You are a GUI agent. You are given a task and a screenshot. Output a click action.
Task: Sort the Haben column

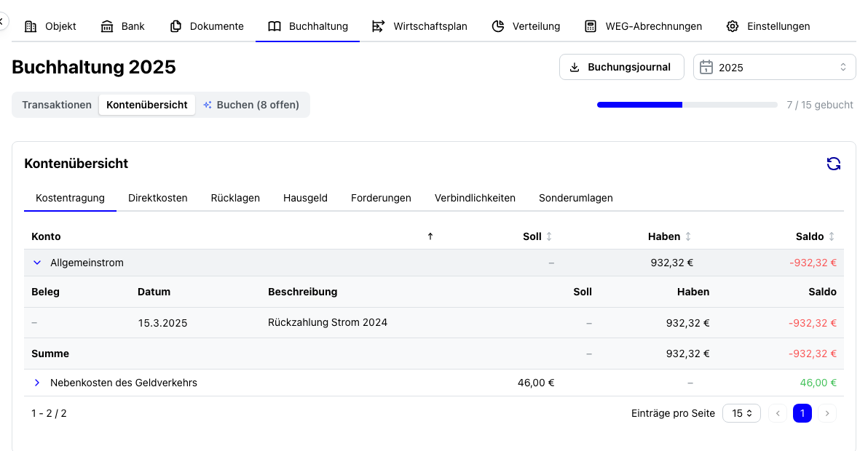688,236
